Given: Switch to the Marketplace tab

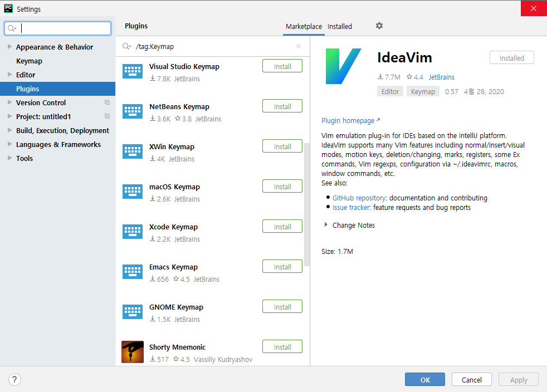Looking at the screenshot, I should 304,27.
